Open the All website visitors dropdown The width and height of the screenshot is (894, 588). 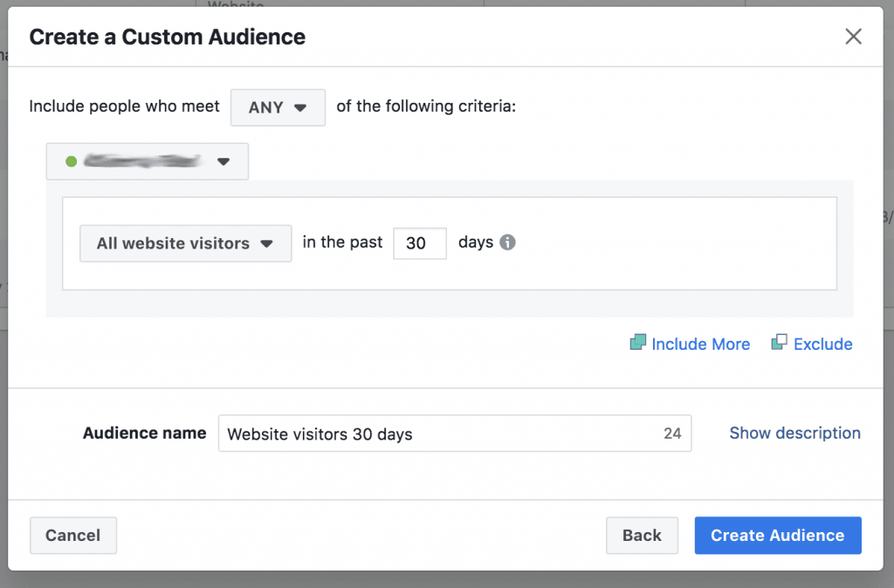[185, 243]
